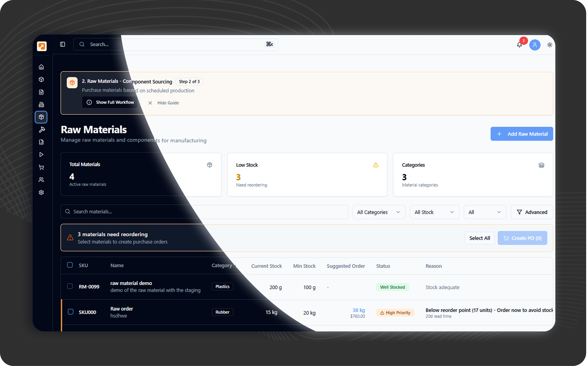Hide Guide for the Component Sourcing step
588x366 pixels.
click(x=164, y=103)
